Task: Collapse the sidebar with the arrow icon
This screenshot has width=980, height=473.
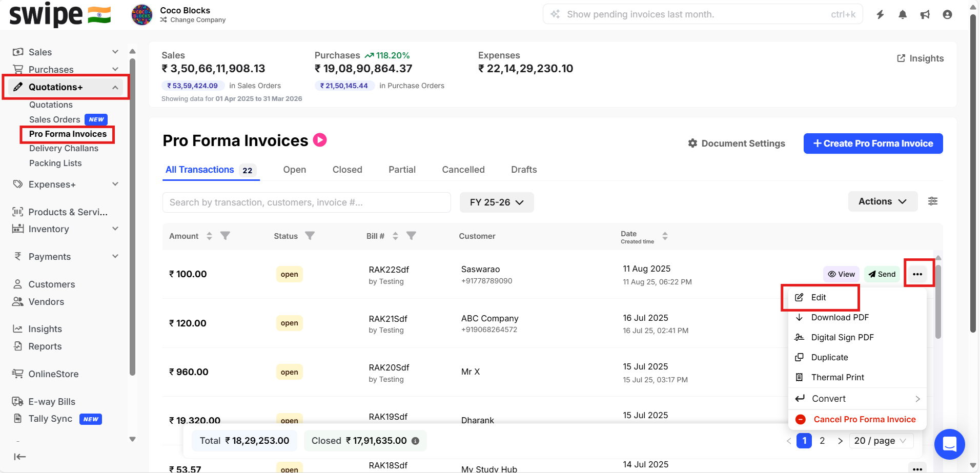Action: [x=20, y=457]
